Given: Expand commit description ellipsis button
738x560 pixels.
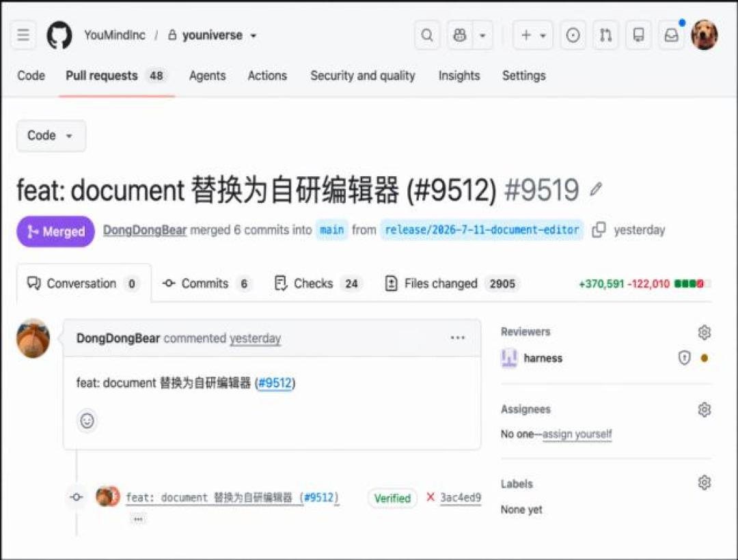Looking at the screenshot, I should point(138,520).
